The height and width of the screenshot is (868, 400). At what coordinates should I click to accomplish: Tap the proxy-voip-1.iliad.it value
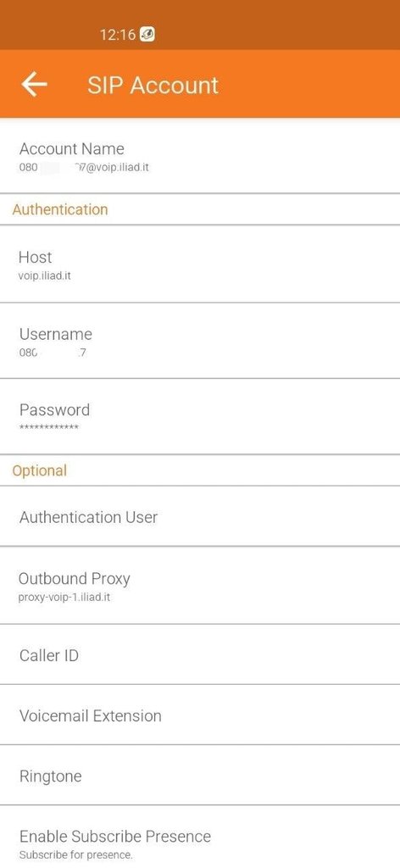click(x=64, y=598)
